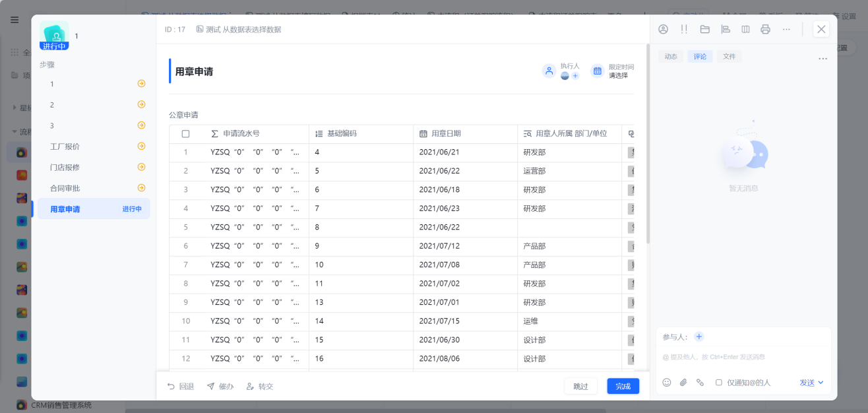This screenshot has height=413, width=868.
Task: Click the date cell 2021/06/21
Action: (465, 152)
